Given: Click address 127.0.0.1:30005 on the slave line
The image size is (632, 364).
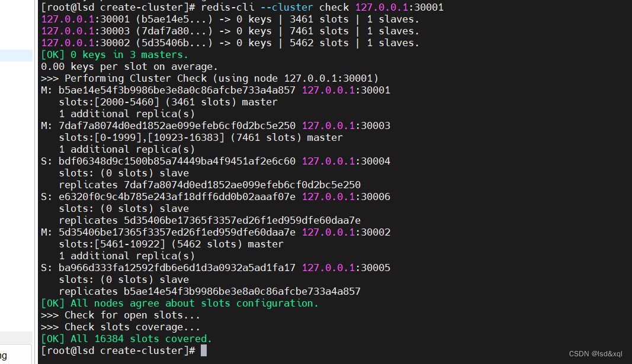Looking at the screenshot, I should [x=347, y=268].
